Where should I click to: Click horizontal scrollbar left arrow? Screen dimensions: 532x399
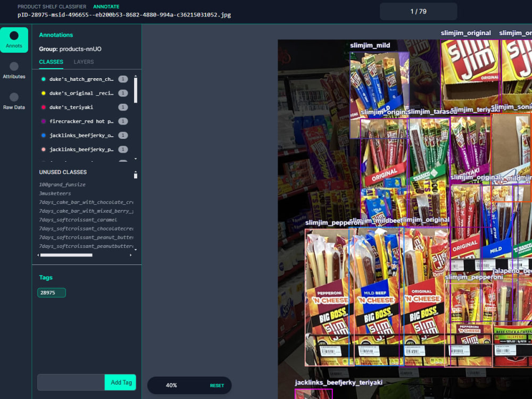38,255
